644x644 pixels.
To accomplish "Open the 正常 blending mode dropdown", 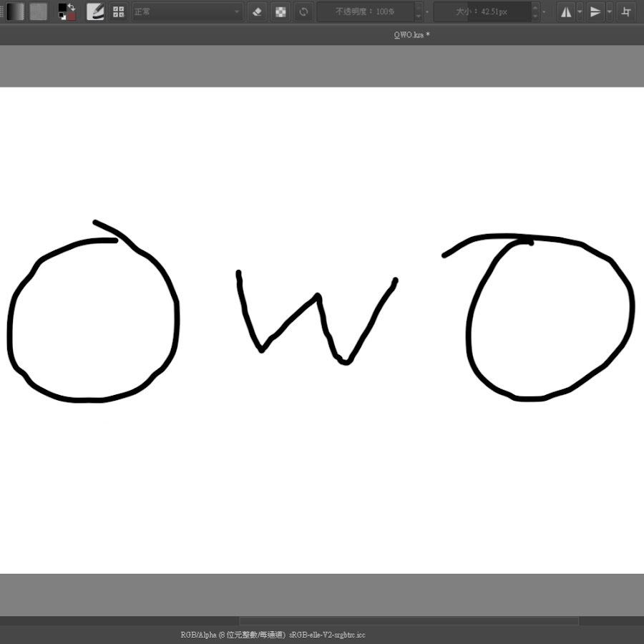I will pos(187,11).
